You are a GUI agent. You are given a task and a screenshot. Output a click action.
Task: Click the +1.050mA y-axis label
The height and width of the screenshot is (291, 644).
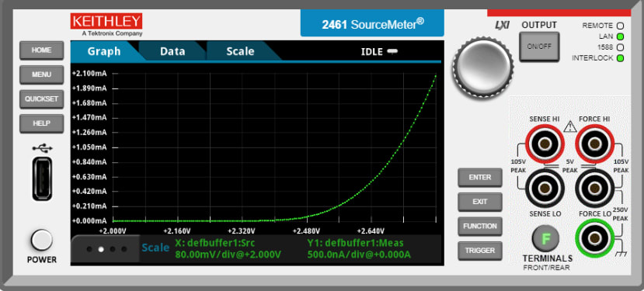pos(89,147)
